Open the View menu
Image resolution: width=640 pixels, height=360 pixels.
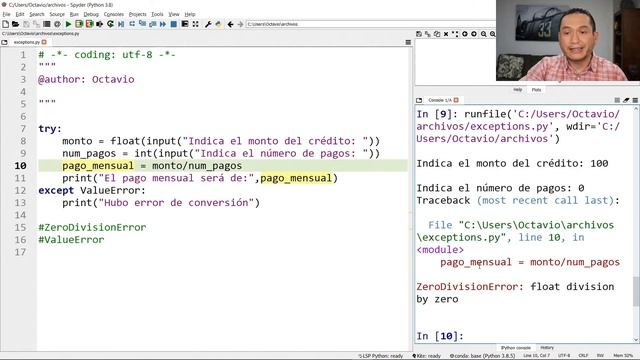coord(174,14)
